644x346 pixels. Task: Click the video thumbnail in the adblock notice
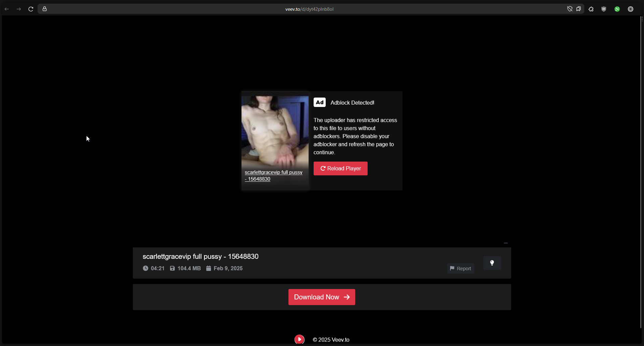[x=275, y=131]
